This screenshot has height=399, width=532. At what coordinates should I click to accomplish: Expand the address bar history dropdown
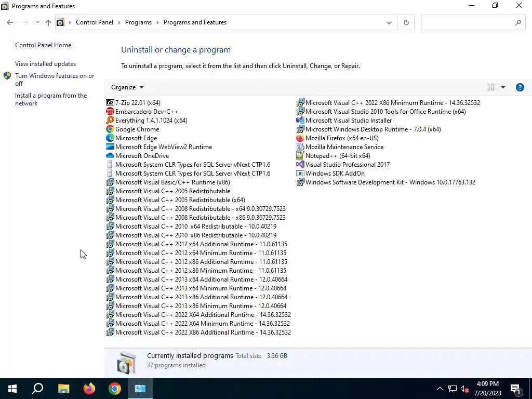click(389, 23)
